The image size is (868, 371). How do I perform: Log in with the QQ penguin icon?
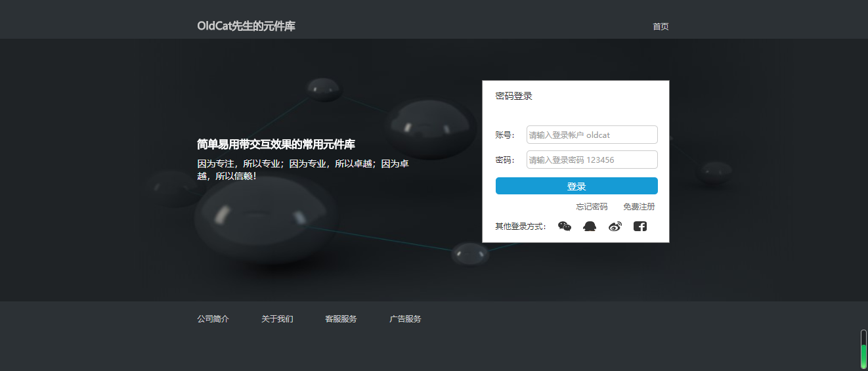(x=590, y=226)
